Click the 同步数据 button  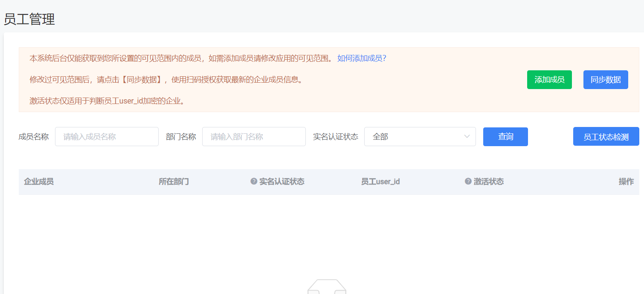pyautogui.click(x=606, y=80)
